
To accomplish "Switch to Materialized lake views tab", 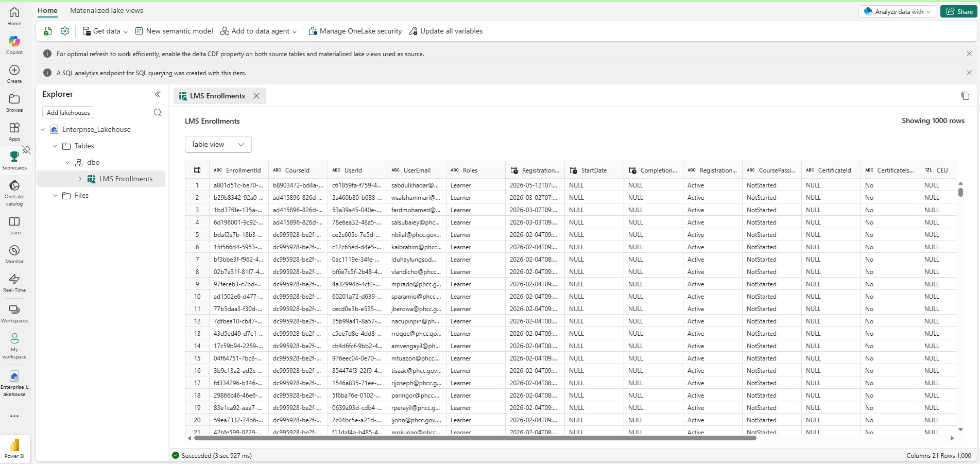I will [107, 10].
